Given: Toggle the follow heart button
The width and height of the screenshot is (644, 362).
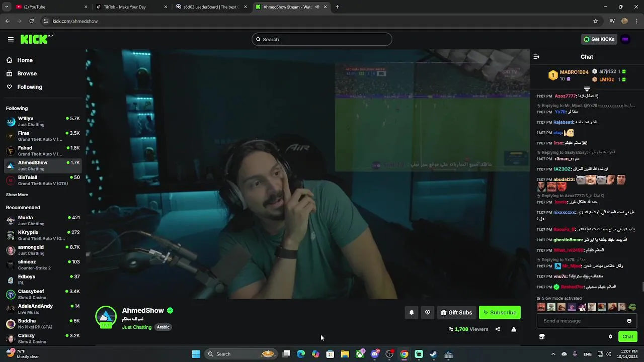Looking at the screenshot, I should (x=428, y=312).
